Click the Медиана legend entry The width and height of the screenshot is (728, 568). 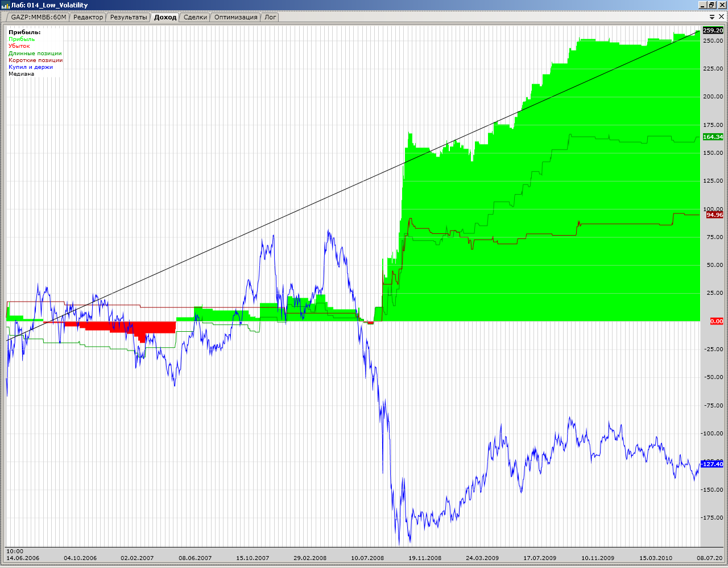click(22, 73)
